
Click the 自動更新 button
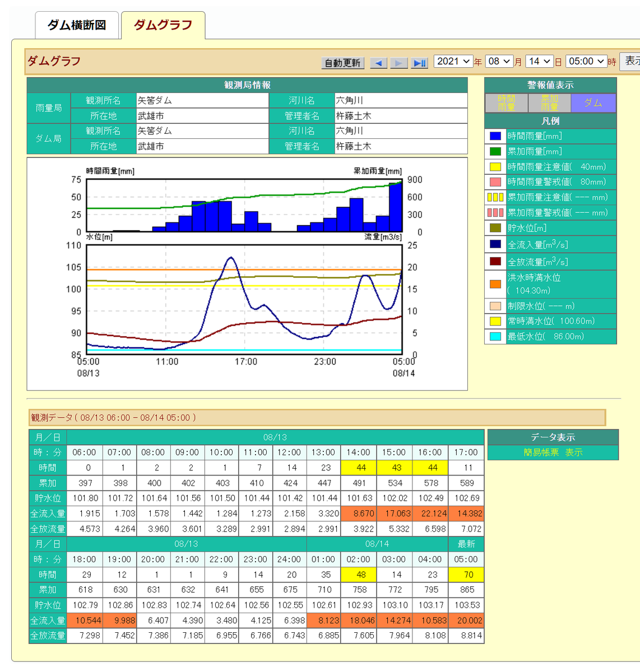pos(343,63)
